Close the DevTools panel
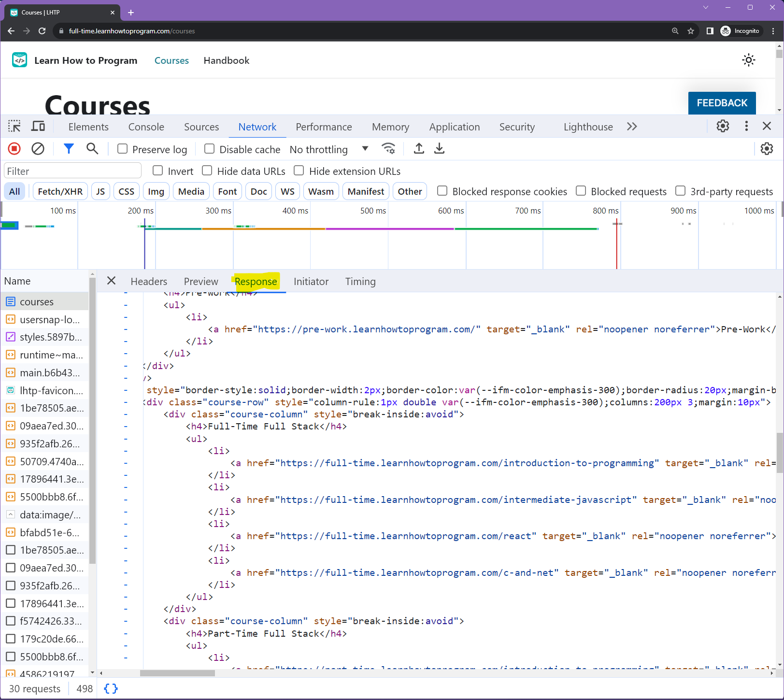Image resolution: width=784 pixels, height=700 pixels. coord(767,126)
